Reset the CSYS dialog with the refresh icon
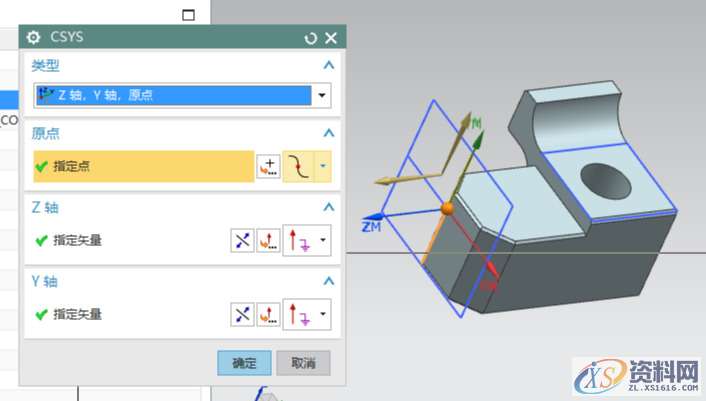The width and height of the screenshot is (706, 401). point(311,38)
